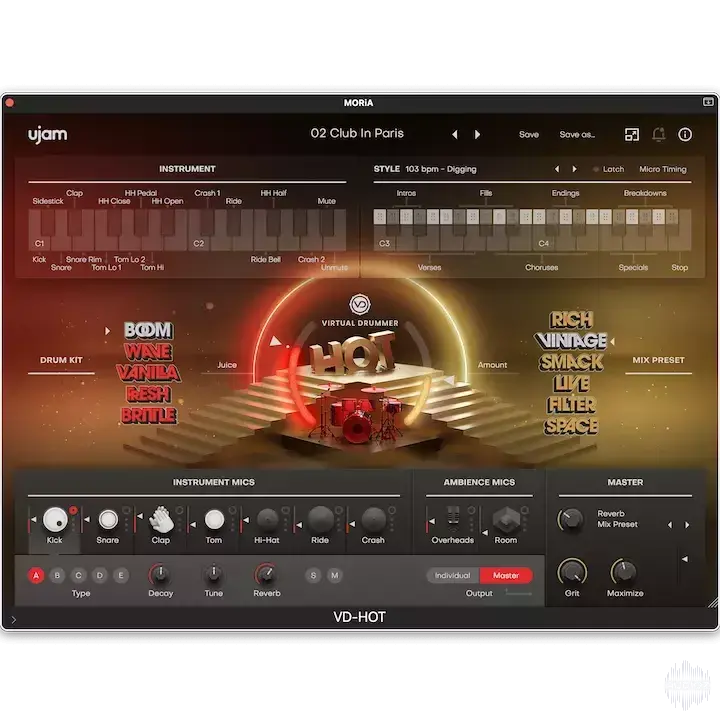Image resolution: width=720 pixels, height=720 pixels.
Task: Click the Grit knob
Action: coord(572,572)
